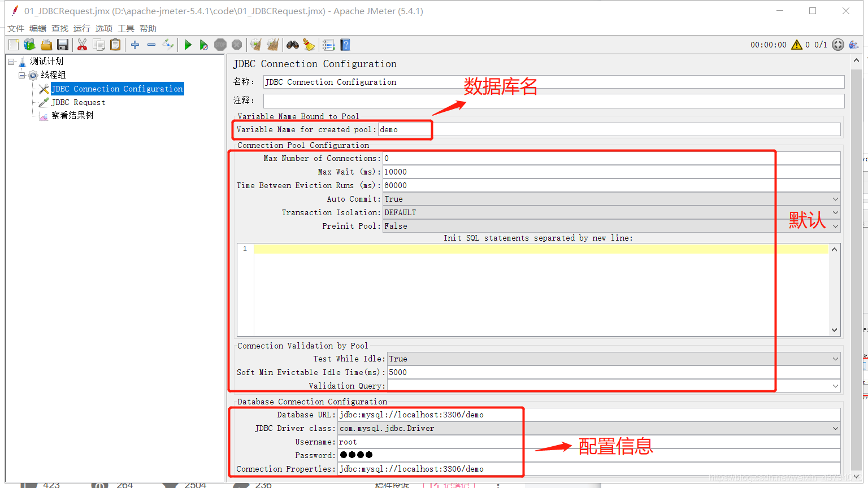Collapse all with the minus icon

coord(151,45)
